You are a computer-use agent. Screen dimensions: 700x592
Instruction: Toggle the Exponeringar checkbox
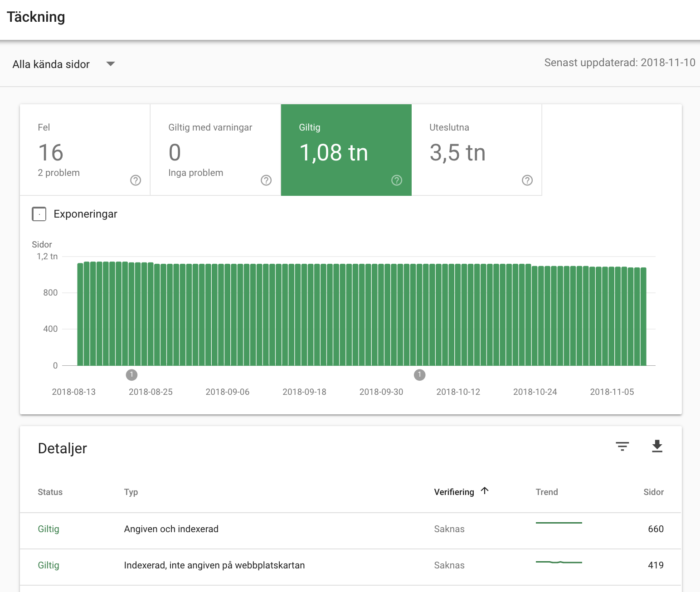click(39, 214)
